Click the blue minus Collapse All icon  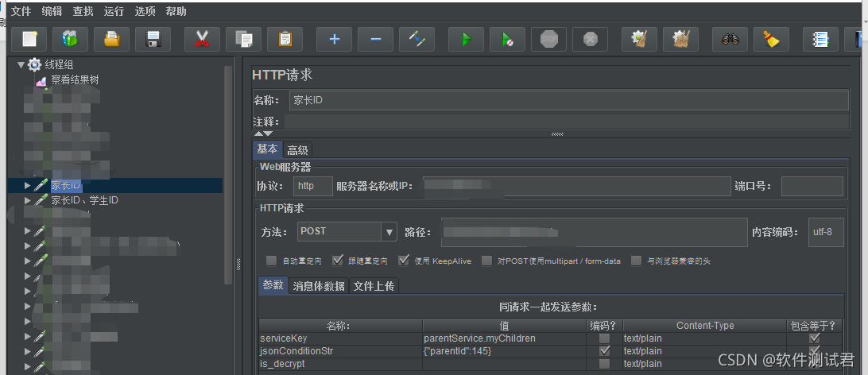(375, 39)
